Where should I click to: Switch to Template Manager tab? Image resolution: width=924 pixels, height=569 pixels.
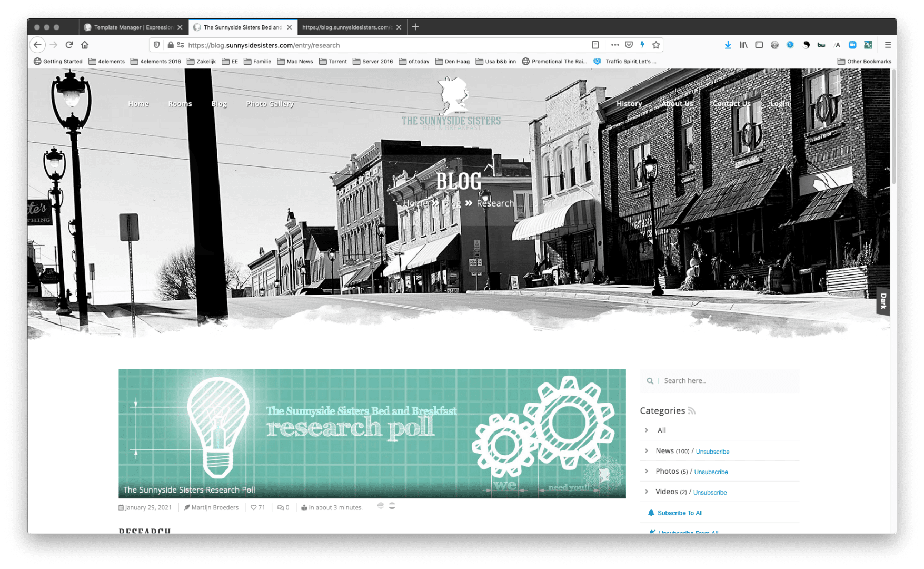click(133, 27)
